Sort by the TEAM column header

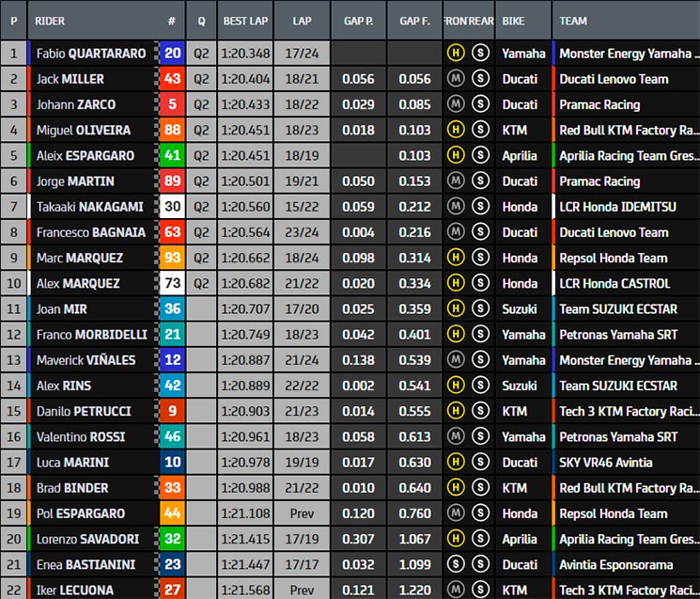tap(627, 21)
